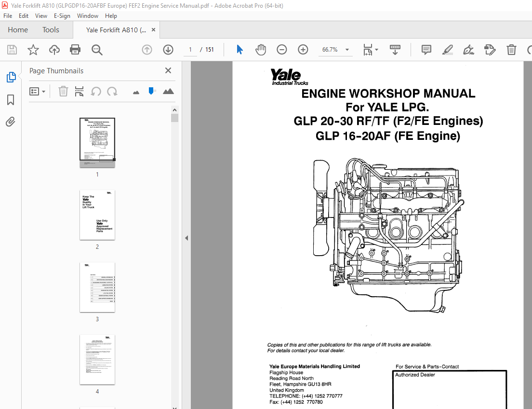Image resolution: width=532 pixels, height=409 pixels.
Task: Open the Window menu
Action: (x=88, y=15)
